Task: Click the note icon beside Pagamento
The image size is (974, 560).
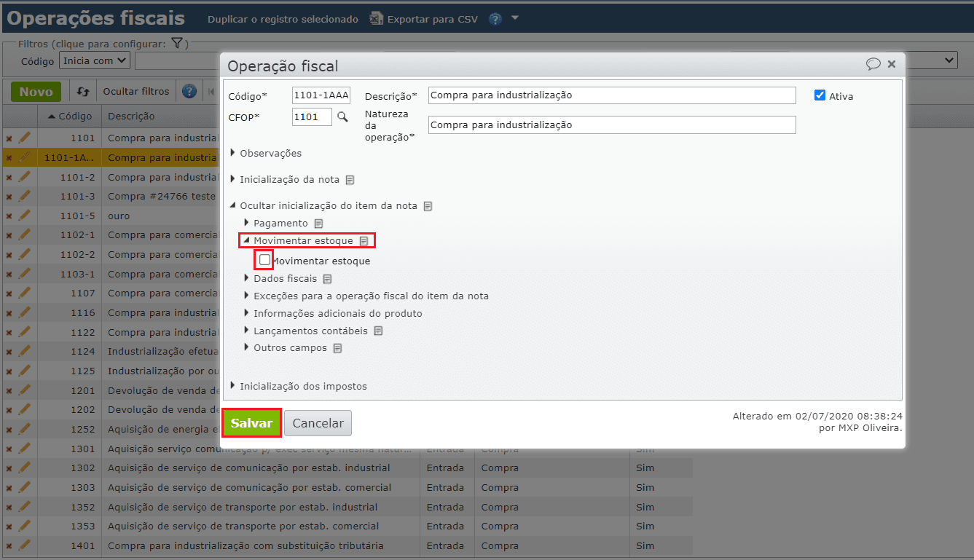Action: (x=318, y=224)
